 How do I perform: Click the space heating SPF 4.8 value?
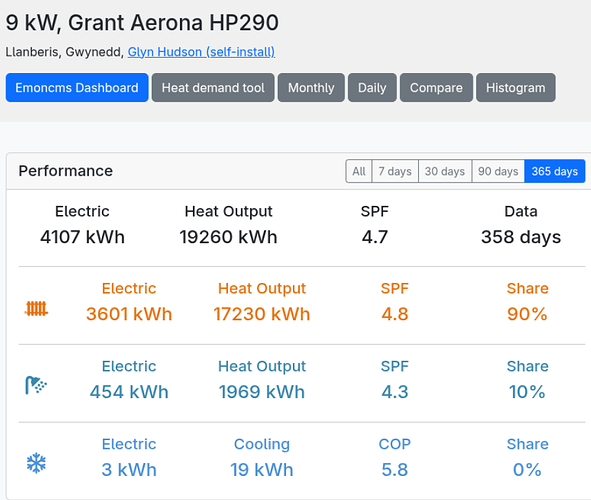click(395, 314)
